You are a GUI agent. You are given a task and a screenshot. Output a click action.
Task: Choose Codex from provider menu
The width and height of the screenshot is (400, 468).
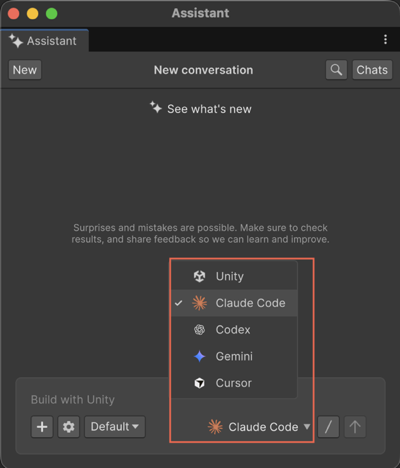pos(234,330)
